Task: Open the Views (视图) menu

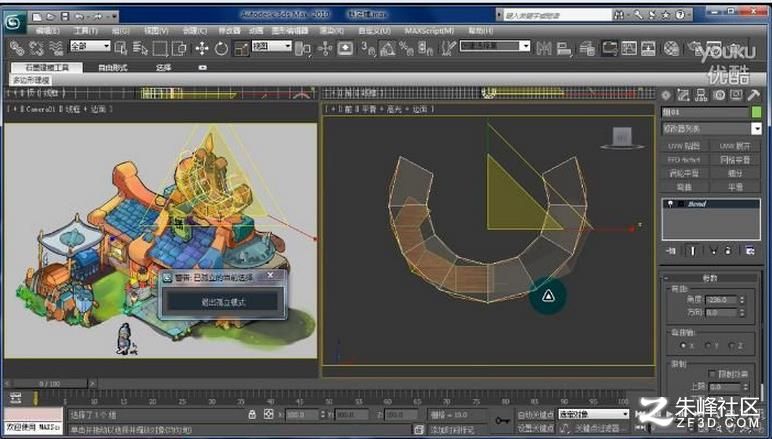Action: (x=156, y=31)
